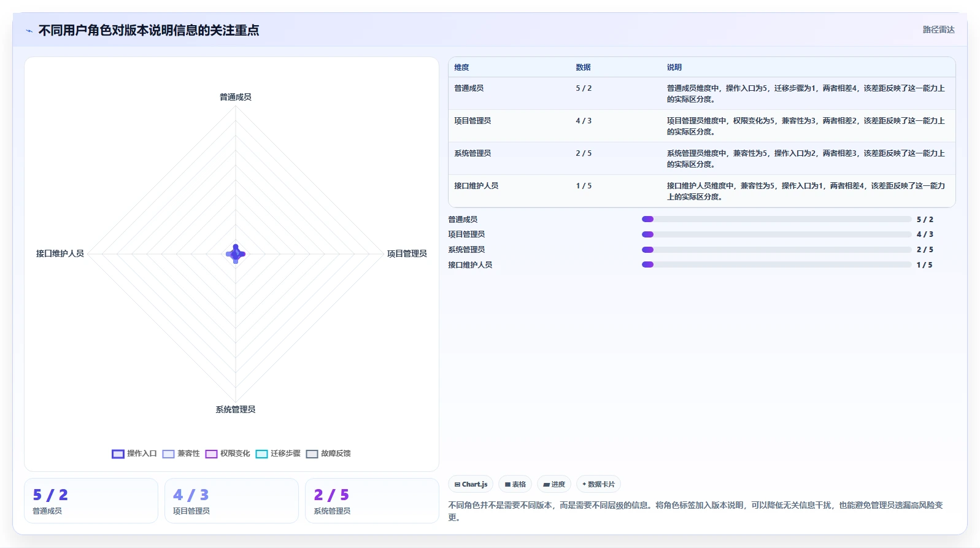Click the 数据 column header
This screenshot has height=548, width=980.
583,68
